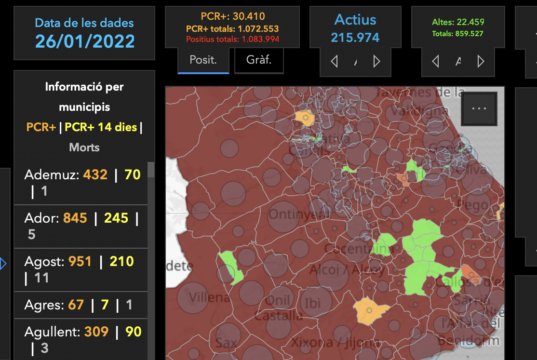537x360 pixels.
Task: Click previous arrow under Actius panel
Action: pyautogui.click(x=335, y=62)
